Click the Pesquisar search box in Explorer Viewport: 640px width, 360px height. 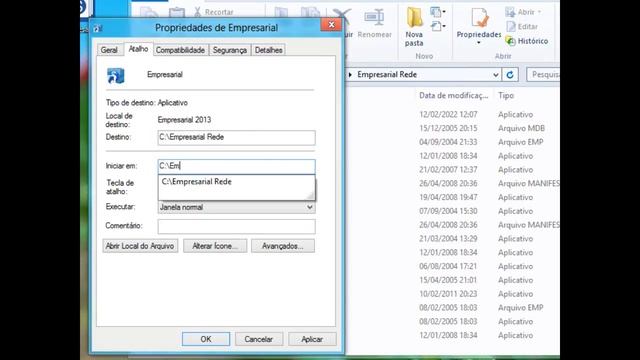click(543, 75)
